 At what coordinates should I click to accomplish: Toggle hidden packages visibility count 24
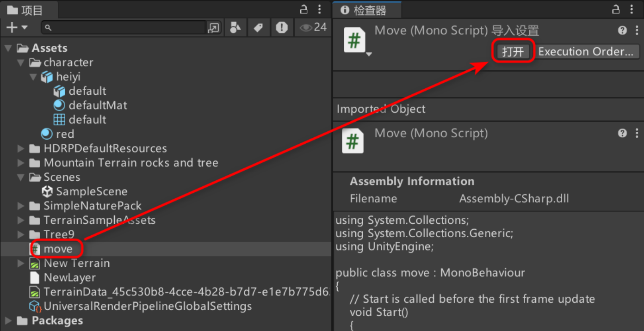[313, 28]
